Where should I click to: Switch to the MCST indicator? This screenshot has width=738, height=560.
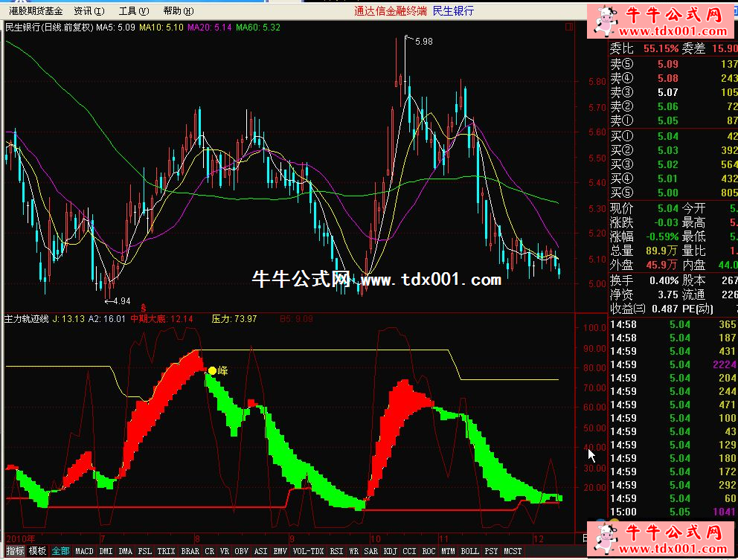[513, 550]
